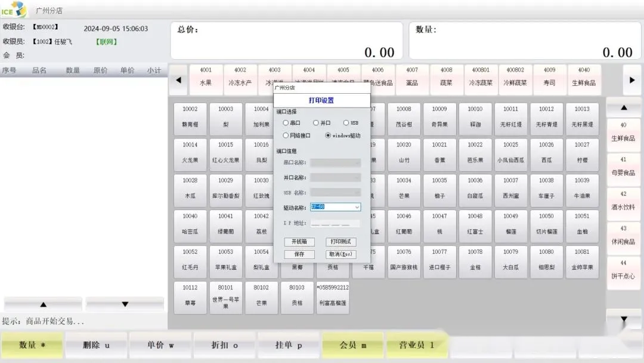Save print settings with 保存

point(299,254)
